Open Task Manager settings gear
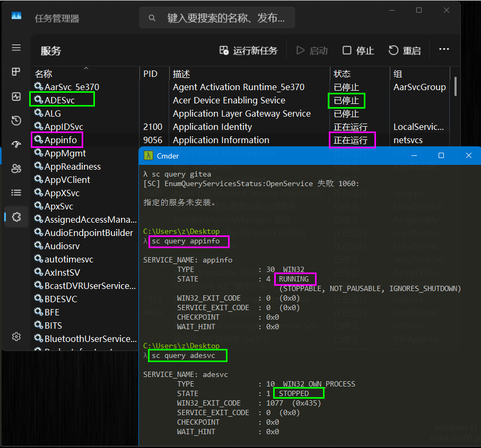The image size is (481, 448). coord(16,337)
